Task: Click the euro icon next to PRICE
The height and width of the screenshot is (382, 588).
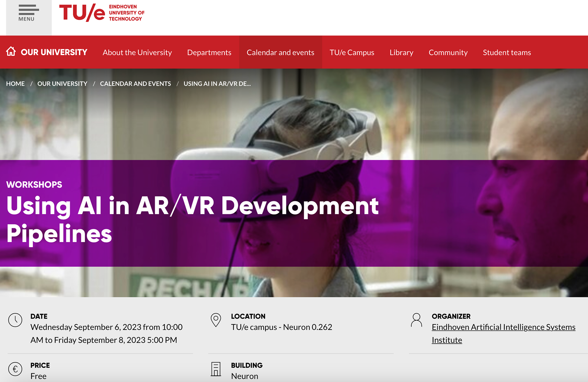Action: coord(15,369)
